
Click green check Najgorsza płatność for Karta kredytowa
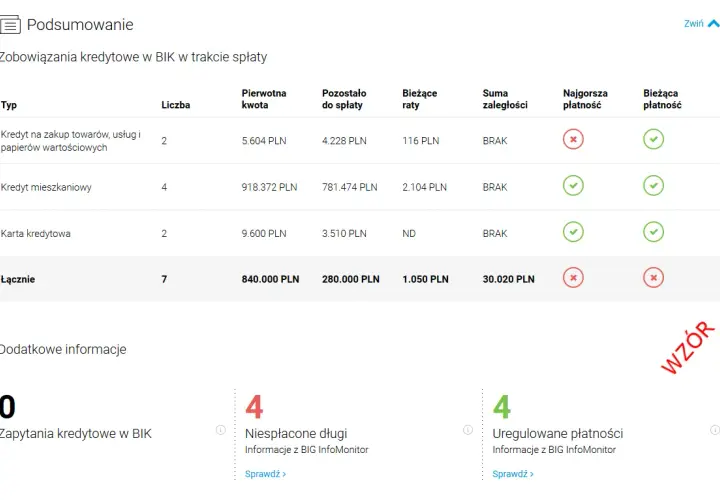573,232
